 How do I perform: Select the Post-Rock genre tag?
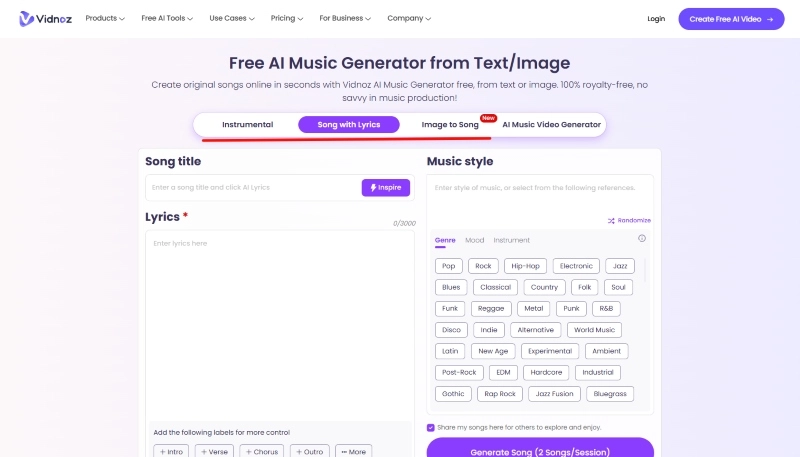click(x=459, y=372)
